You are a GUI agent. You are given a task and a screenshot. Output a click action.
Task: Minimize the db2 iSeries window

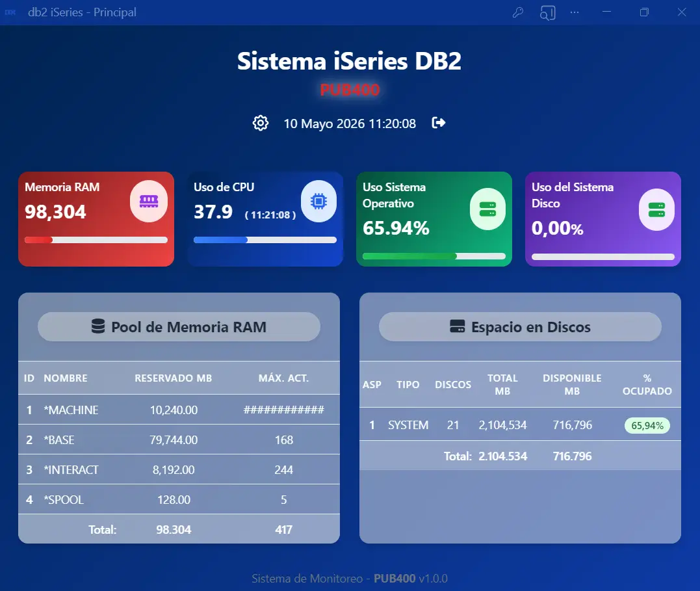606,12
